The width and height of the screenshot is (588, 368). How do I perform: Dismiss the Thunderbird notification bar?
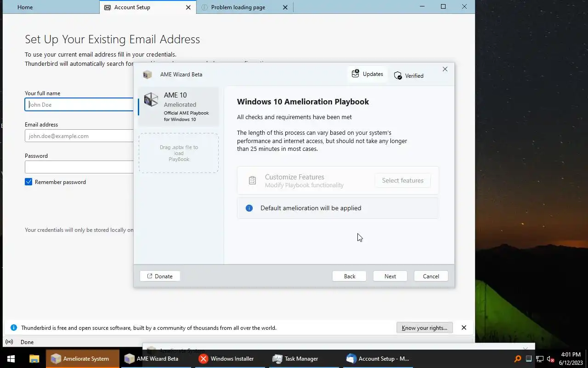tap(464, 328)
